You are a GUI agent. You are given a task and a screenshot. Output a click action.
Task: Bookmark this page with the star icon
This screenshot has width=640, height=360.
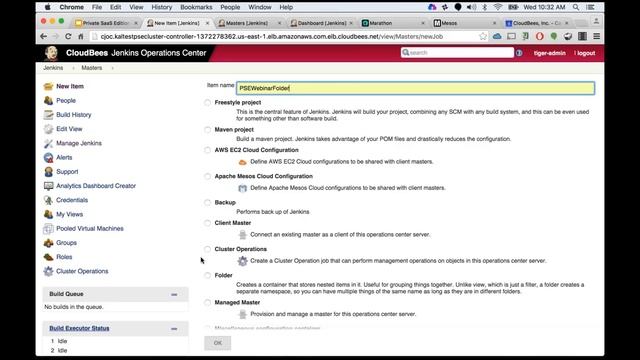point(483,36)
